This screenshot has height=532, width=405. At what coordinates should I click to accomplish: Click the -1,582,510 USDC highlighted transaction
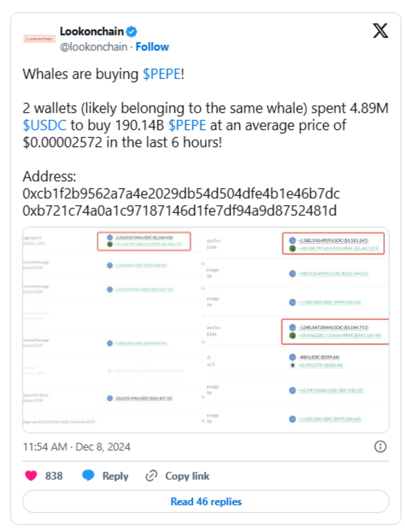(333, 243)
